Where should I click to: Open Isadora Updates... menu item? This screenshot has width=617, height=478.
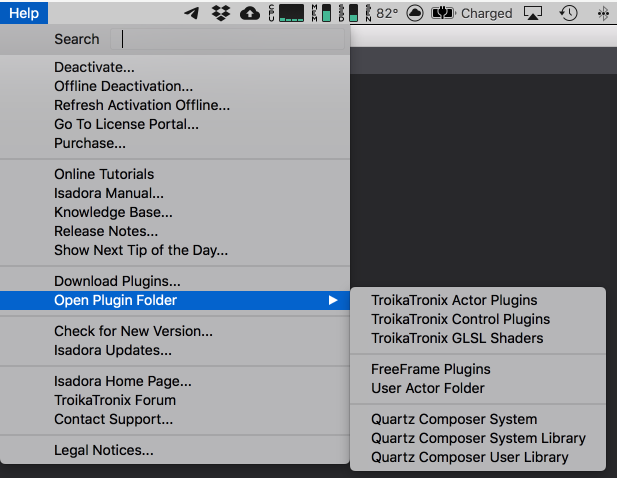(x=175, y=350)
